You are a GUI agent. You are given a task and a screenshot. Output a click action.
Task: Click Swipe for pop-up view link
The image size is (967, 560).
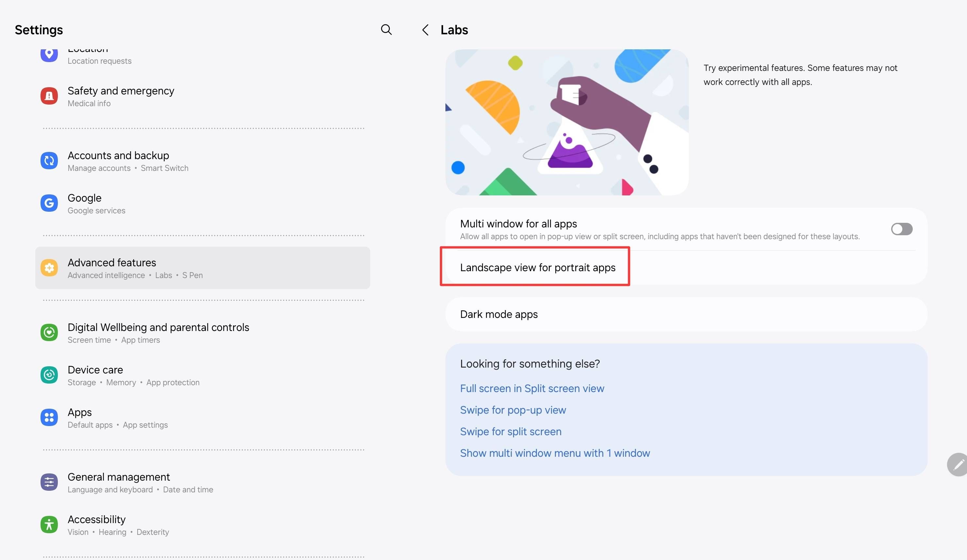click(x=513, y=410)
